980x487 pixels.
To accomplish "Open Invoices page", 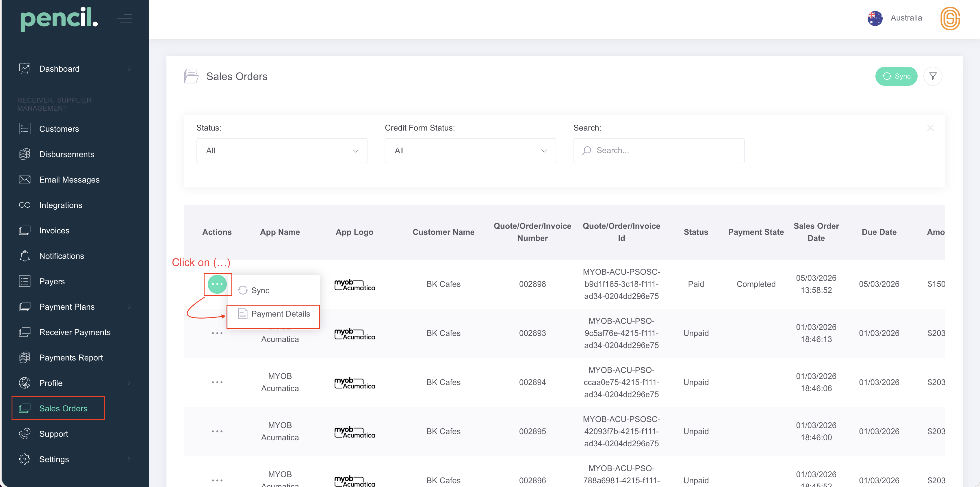I will (54, 231).
